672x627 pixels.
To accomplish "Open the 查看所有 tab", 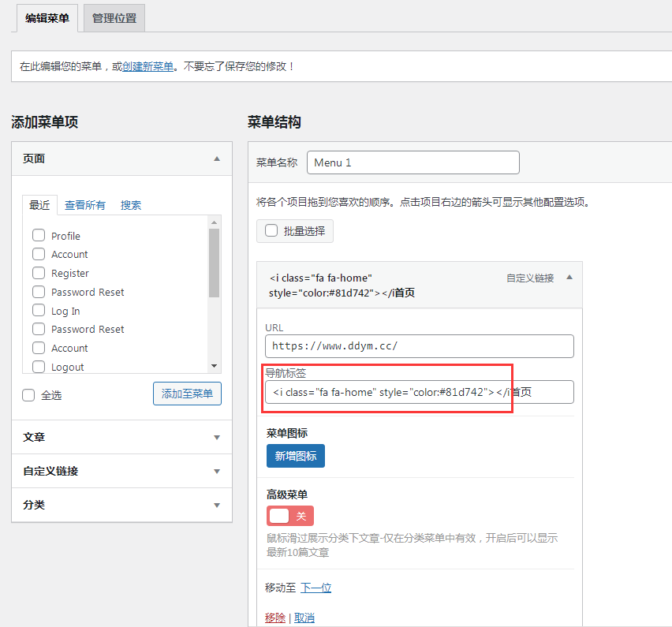I will point(85,205).
